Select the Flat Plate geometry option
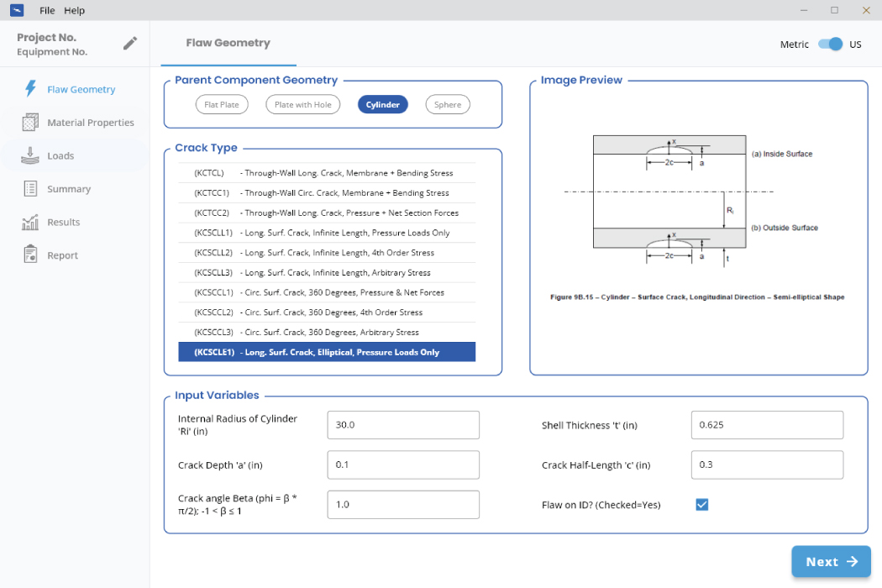 [222, 105]
